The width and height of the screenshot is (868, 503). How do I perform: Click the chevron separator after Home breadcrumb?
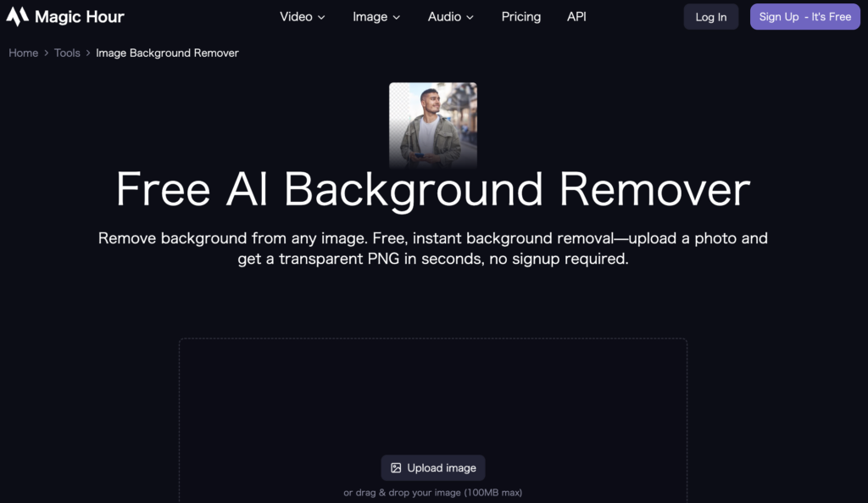click(46, 53)
